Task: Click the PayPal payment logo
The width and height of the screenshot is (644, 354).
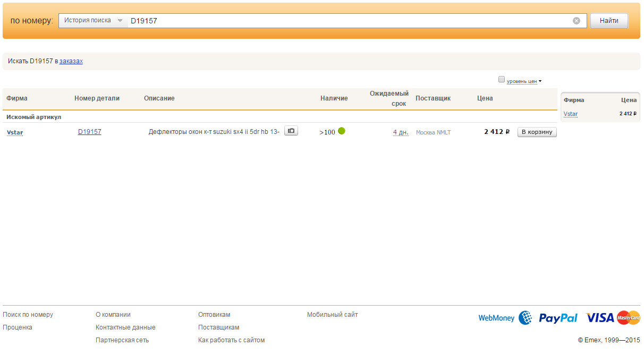Action: click(558, 318)
